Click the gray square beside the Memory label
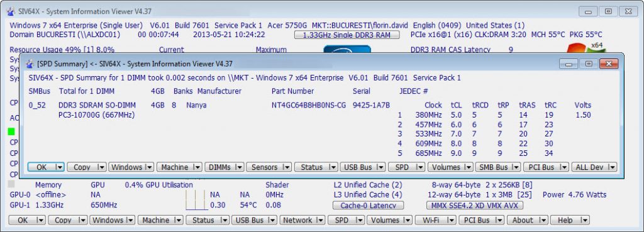 (11, 185)
